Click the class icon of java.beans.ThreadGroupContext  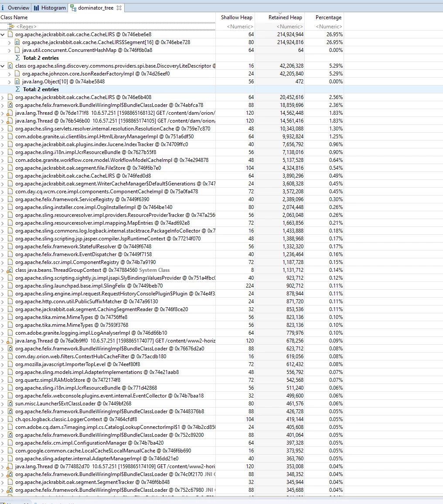pyautogui.click(x=10, y=270)
